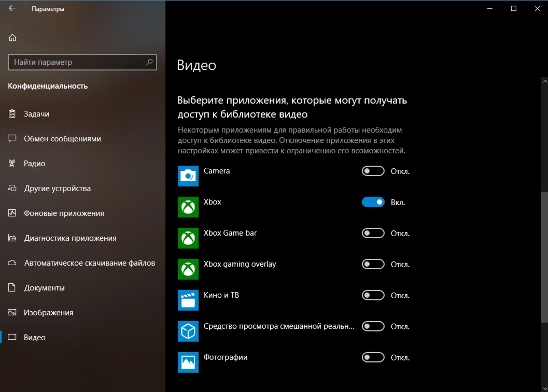Click the Изображения picture icon
The width and height of the screenshot is (548, 392).
[x=12, y=312]
